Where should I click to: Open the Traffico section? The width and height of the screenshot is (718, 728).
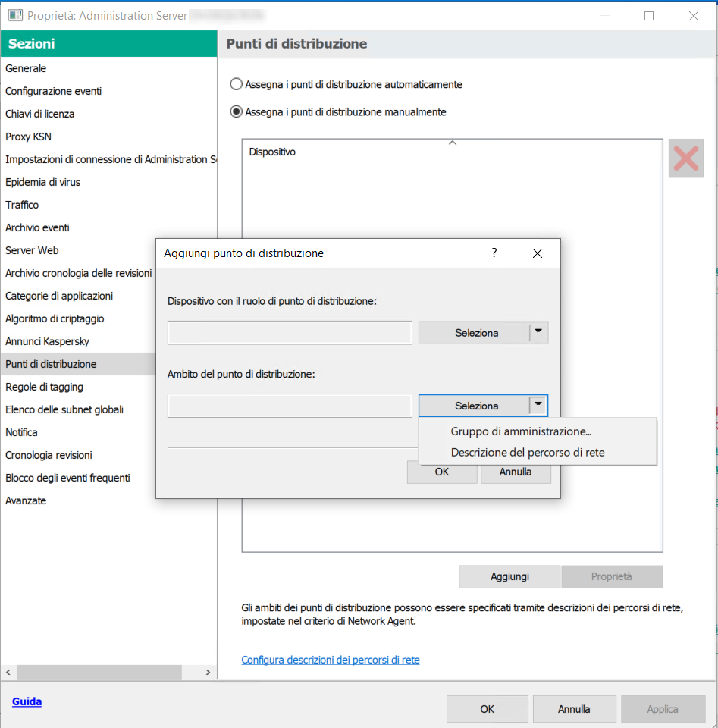pyautogui.click(x=108, y=205)
